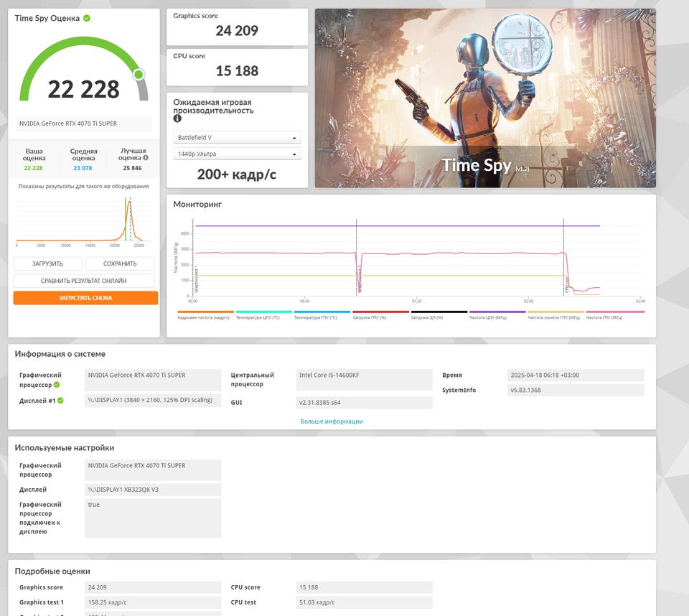Click the Graphics score value 24 209 card
Viewport: 689px width, 616px height.
pyautogui.click(x=238, y=27)
